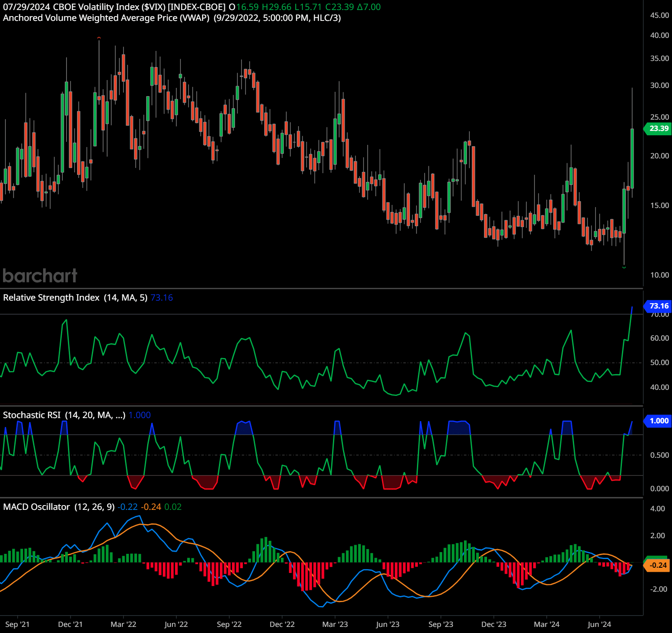Click the Relative Strength Index label

[75, 298]
